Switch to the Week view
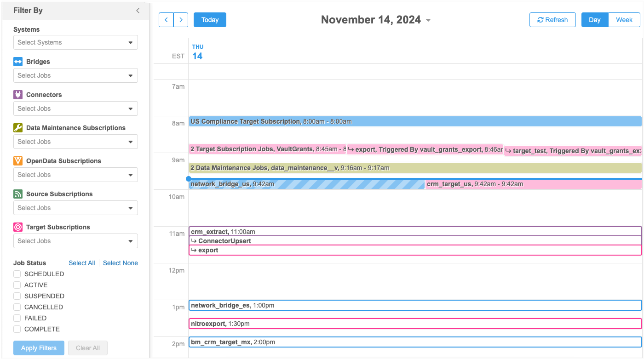The height and width of the screenshot is (359, 644). coord(624,20)
